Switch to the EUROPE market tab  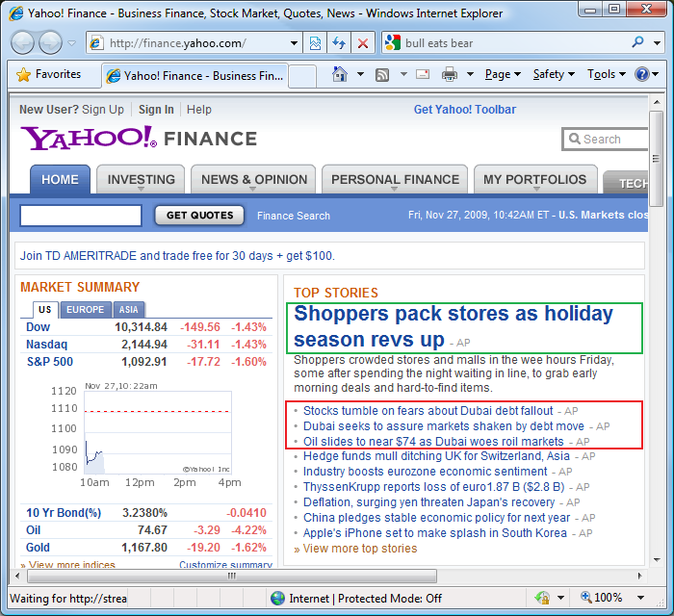85,309
